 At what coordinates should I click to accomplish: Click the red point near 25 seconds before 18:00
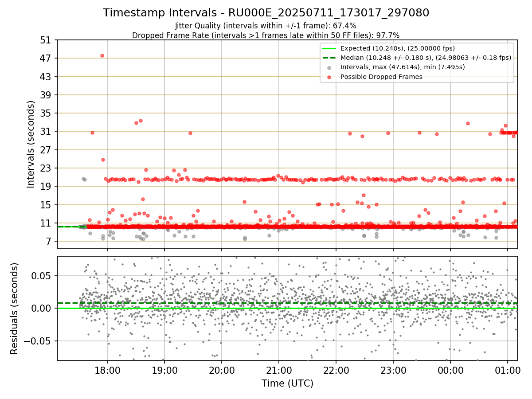pos(103,160)
